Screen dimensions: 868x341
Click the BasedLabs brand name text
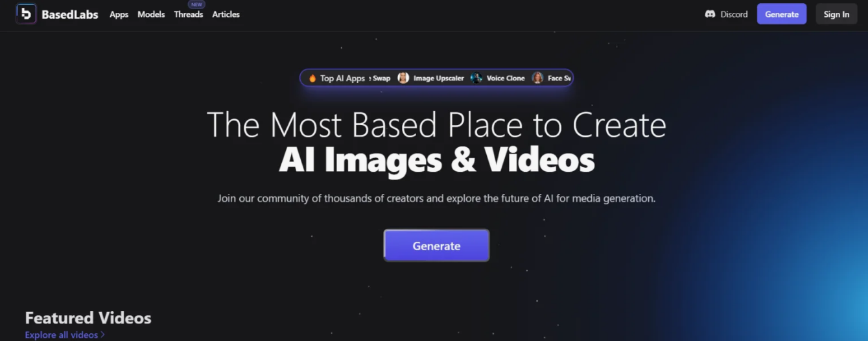click(69, 14)
